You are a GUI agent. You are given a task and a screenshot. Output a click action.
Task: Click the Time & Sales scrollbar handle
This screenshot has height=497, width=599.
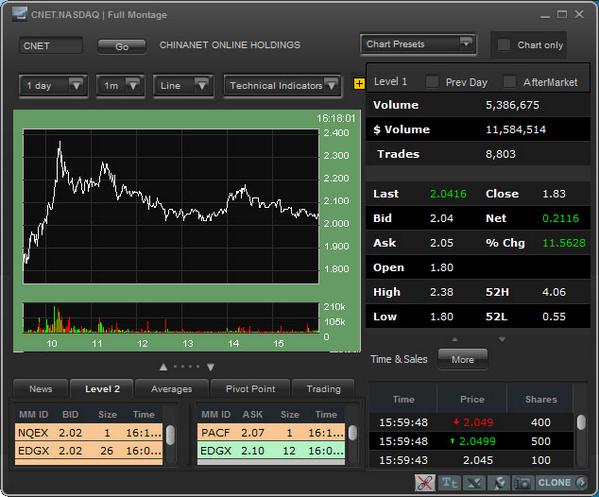click(x=581, y=423)
